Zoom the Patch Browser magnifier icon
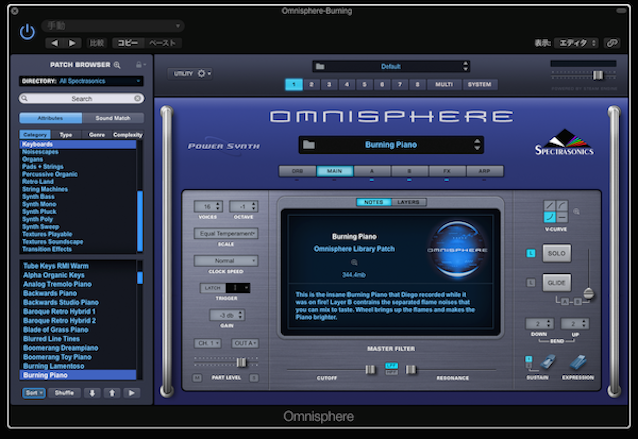 click(x=117, y=65)
